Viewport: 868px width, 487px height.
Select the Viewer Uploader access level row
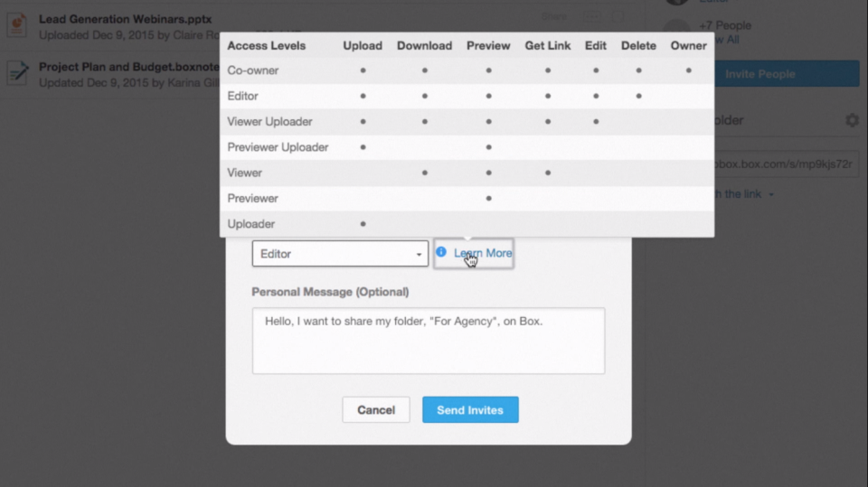(x=467, y=121)
